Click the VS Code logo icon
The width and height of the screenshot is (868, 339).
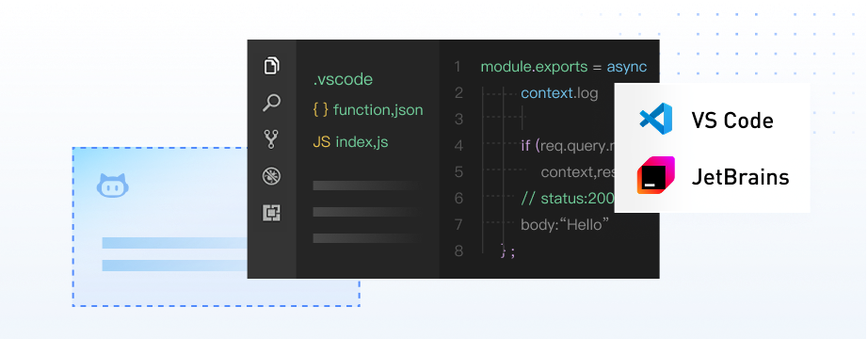(x=655, y=119)
